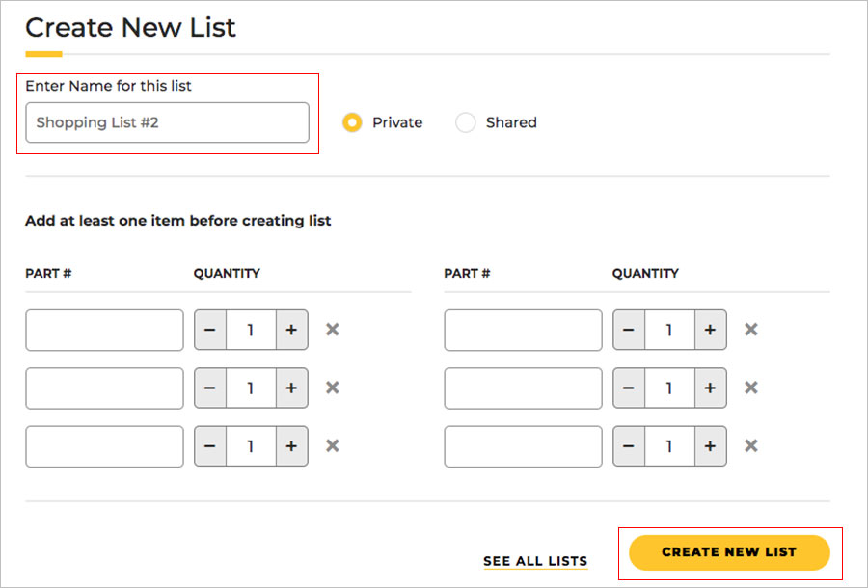Remove the third row in right column
Screen dimensions: 868x588
750,445
